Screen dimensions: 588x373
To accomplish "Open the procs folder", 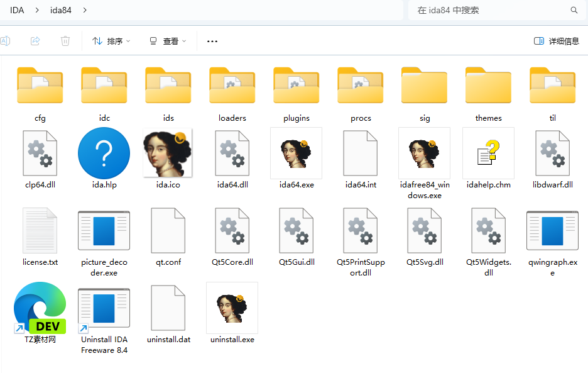I will (361, 86).
